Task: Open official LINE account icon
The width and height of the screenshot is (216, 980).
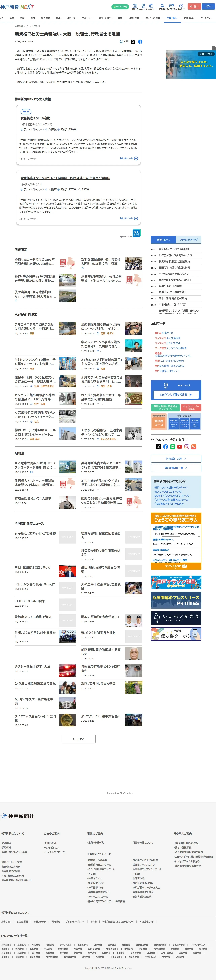Action: (x=173, y=447)
